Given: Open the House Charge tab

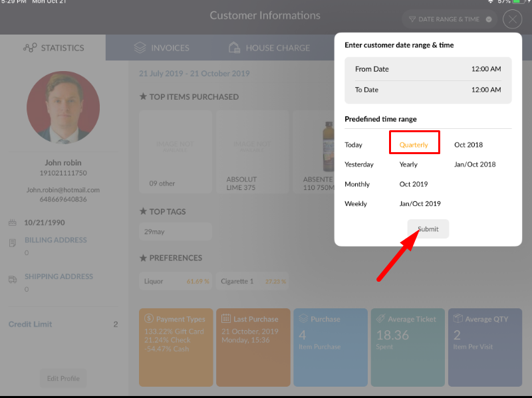Looking at the screenshot, I should [269, 48].
